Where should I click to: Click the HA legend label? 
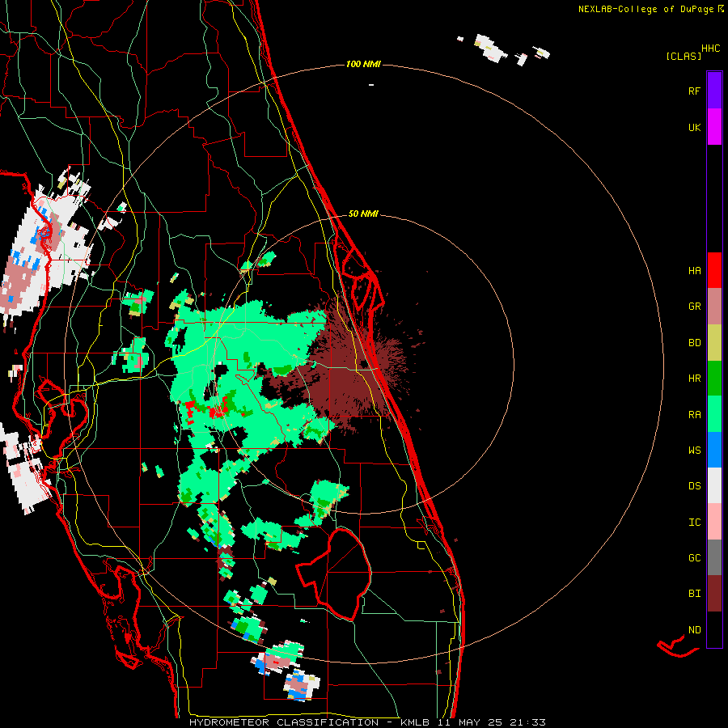pos(694,270)
